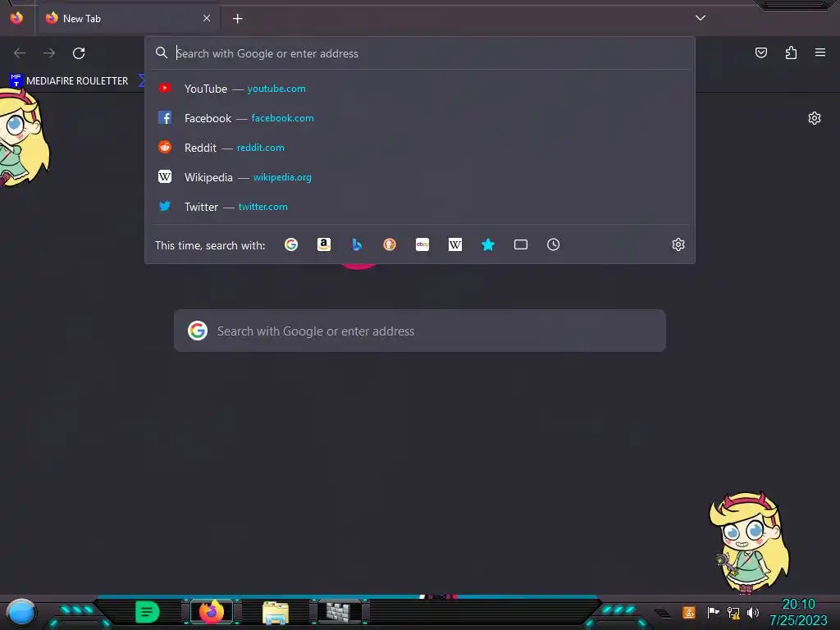This screenshot has height=630, width=840.
Task: Search this time with DuckDuckGo
Action: coord(390,244)
